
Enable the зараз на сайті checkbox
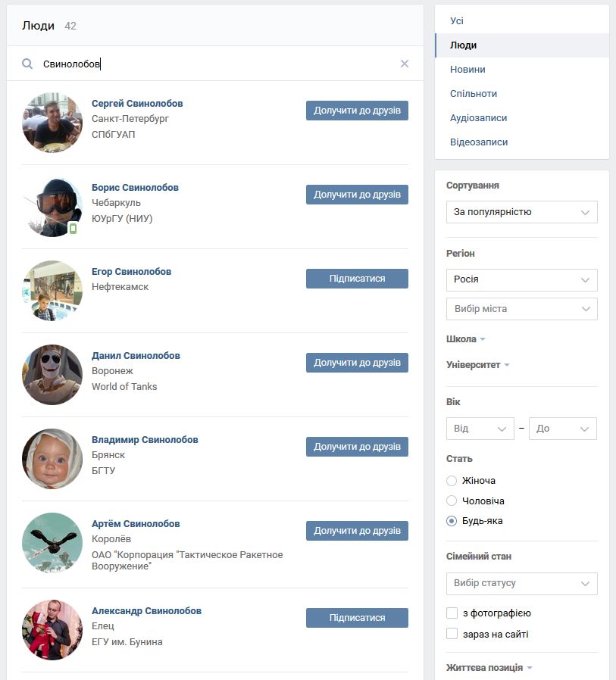pyautogui.click(x=452, y=634)
